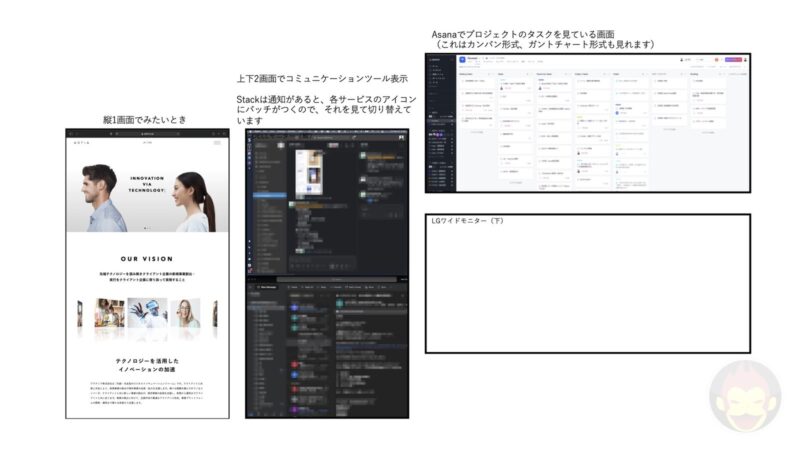Open the VR headset photo in the image carousel

[147, 313]
